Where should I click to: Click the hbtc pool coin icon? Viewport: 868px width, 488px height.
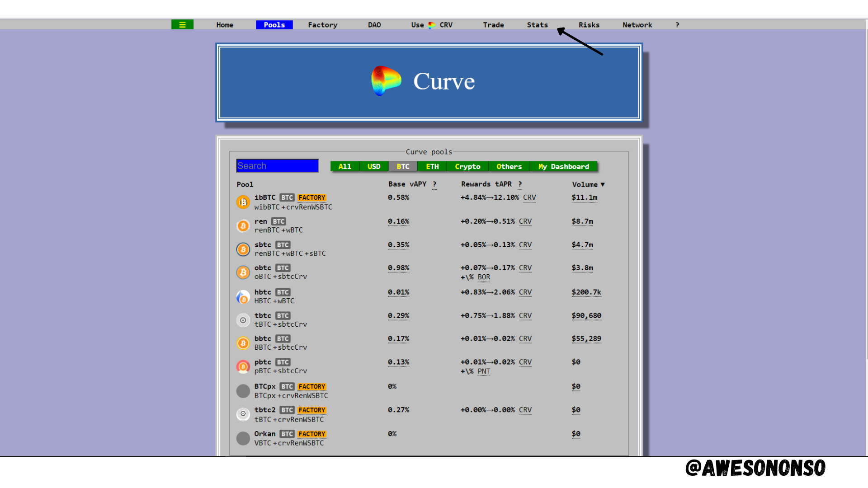[x=243, y=297]
